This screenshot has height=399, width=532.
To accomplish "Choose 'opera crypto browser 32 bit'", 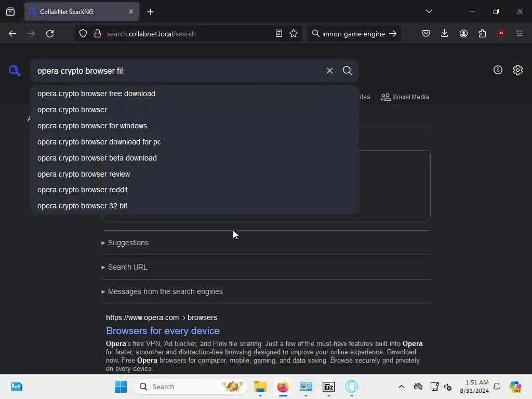I will point(194,206).
